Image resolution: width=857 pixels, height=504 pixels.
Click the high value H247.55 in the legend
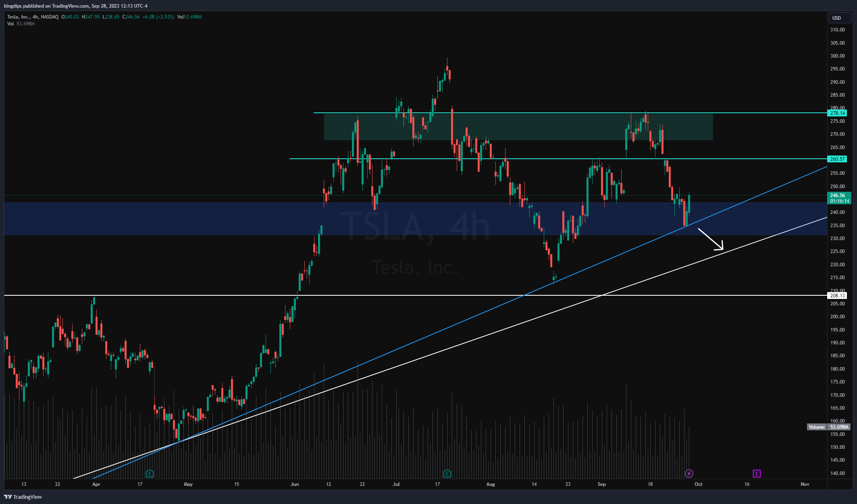91,17
